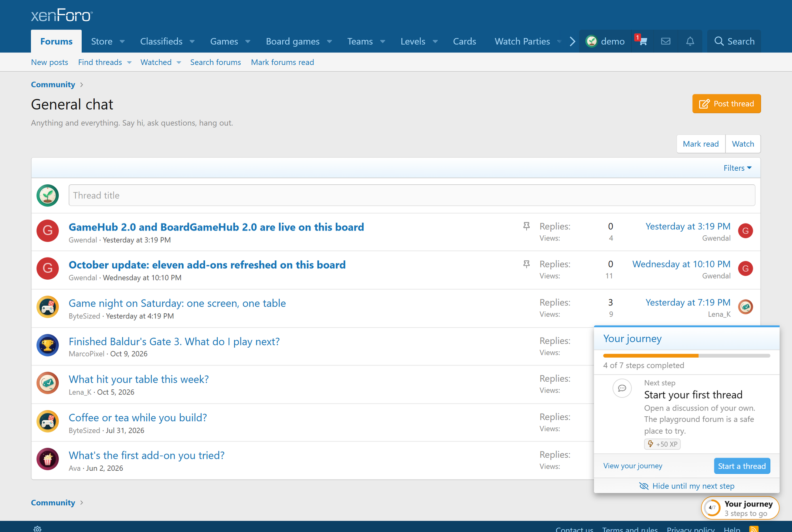Expand the Find threads dropdown
This screenshot has height=532, width=792.
click(x=129, y=62)
